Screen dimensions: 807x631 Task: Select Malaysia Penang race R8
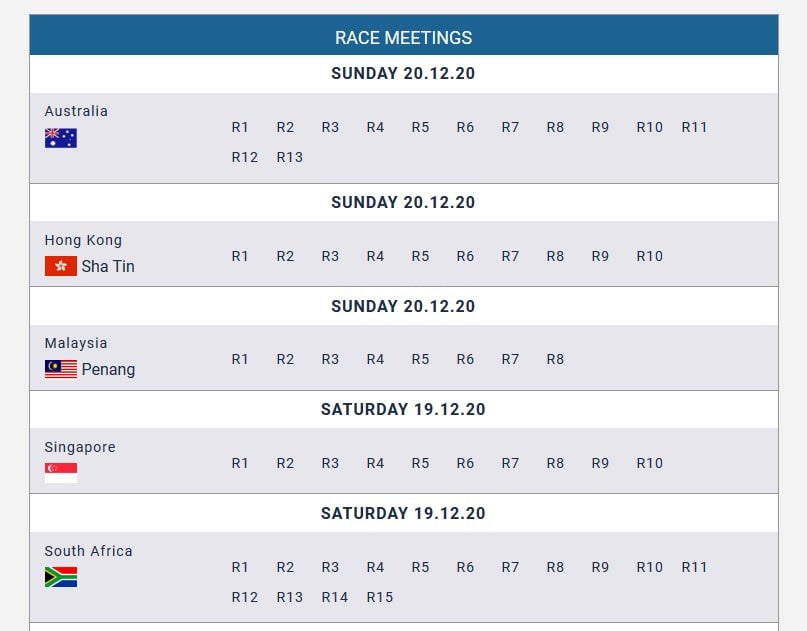(555, 359)
